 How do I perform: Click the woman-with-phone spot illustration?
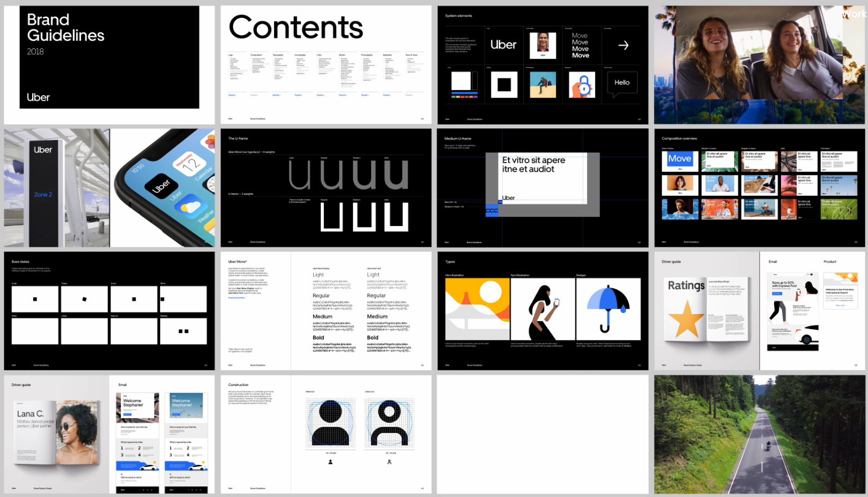[x=542, y=309]
